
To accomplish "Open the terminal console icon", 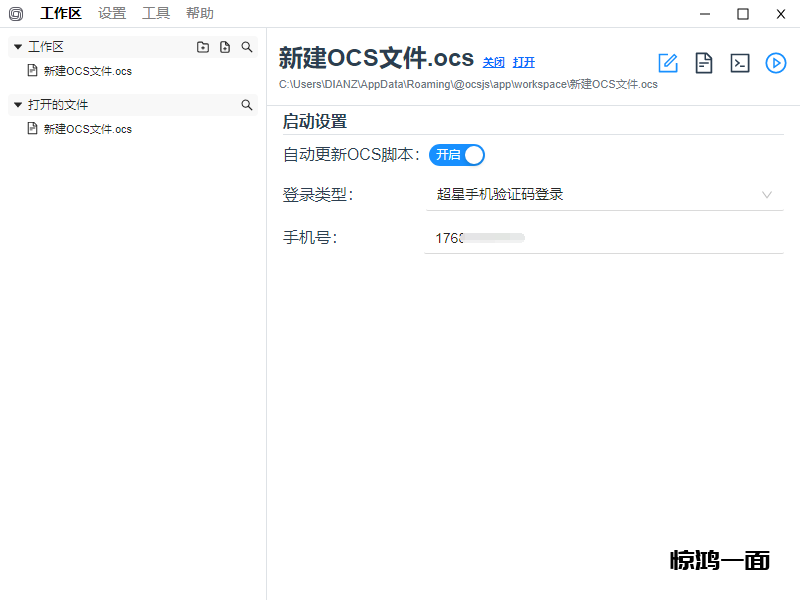I will click(740, 63).
